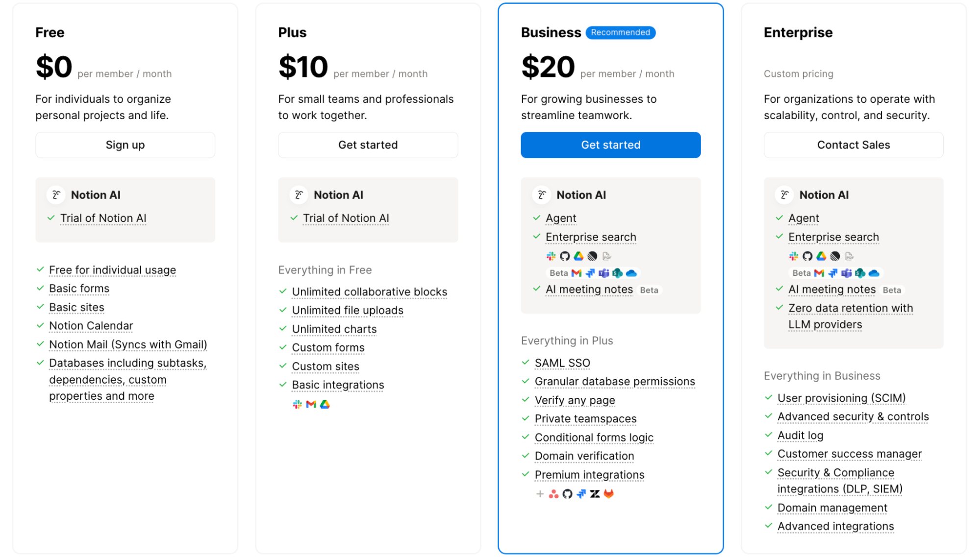This screenshot has width=980, height=560.
Task: Click the Google Drive icon under Basic integrations
Action: pos(325,404)
